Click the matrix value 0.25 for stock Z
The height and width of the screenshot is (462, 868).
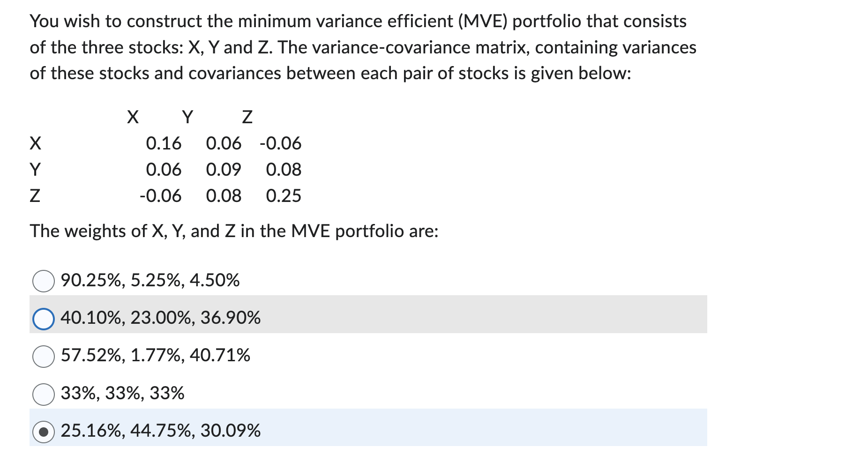pos(284,196)
